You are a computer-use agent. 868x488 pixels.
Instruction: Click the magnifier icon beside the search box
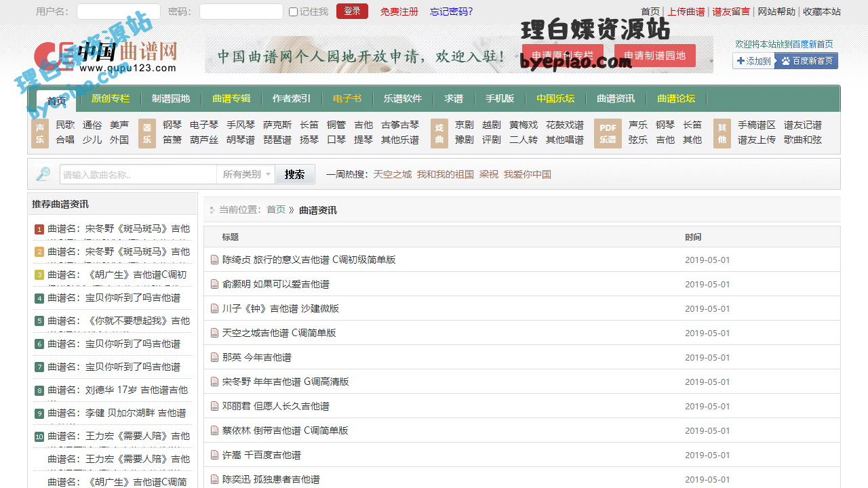pyautogui.click(x=43, y=174)
